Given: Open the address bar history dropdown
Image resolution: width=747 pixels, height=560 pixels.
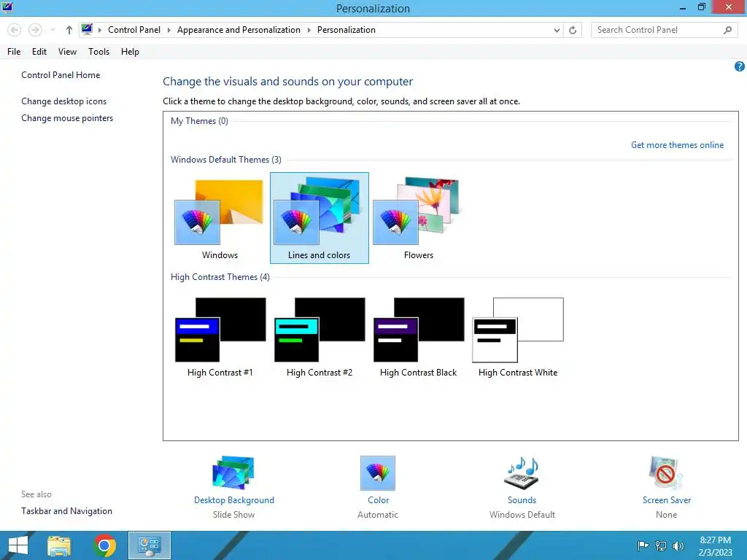Looking at the screenshot, I should click(x=557, y=30).
